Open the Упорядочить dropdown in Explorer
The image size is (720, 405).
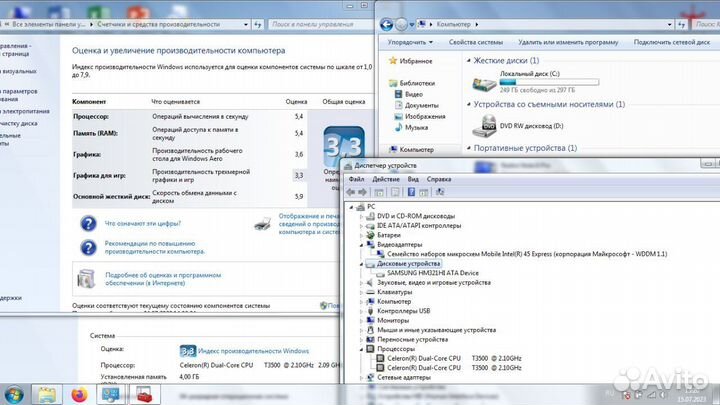pos(410,42)
